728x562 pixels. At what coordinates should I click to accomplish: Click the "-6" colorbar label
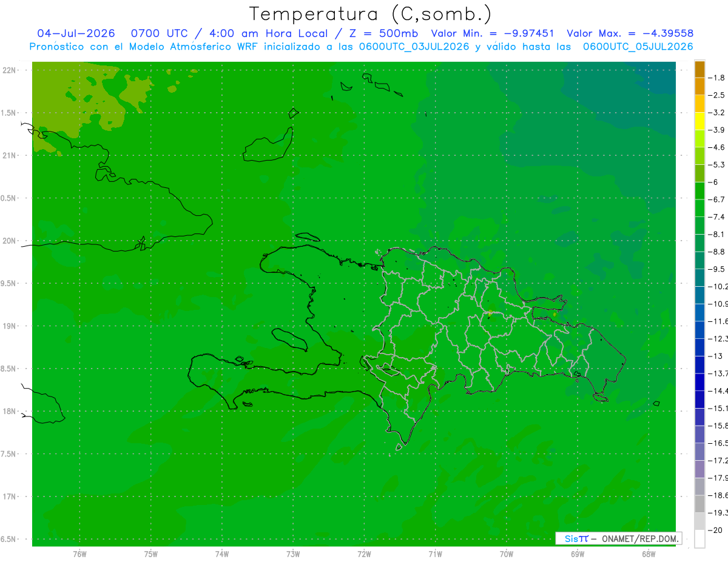pos(713,182)
